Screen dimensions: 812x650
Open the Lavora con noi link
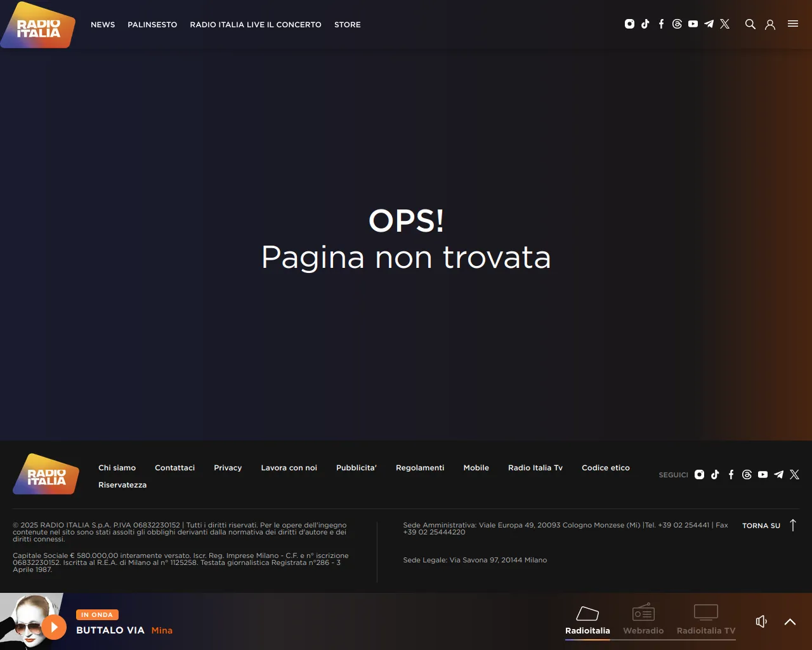point(289,468)
